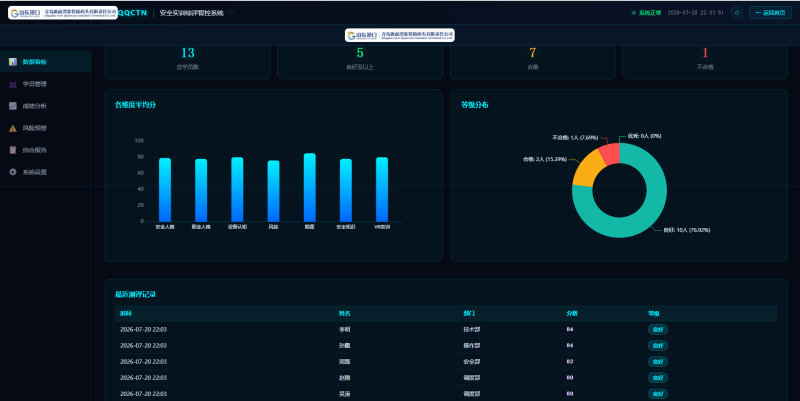Click the 成绩分析 line-chart icon
This screenshot has height=401, width=800.
click(x=13, y=106)
